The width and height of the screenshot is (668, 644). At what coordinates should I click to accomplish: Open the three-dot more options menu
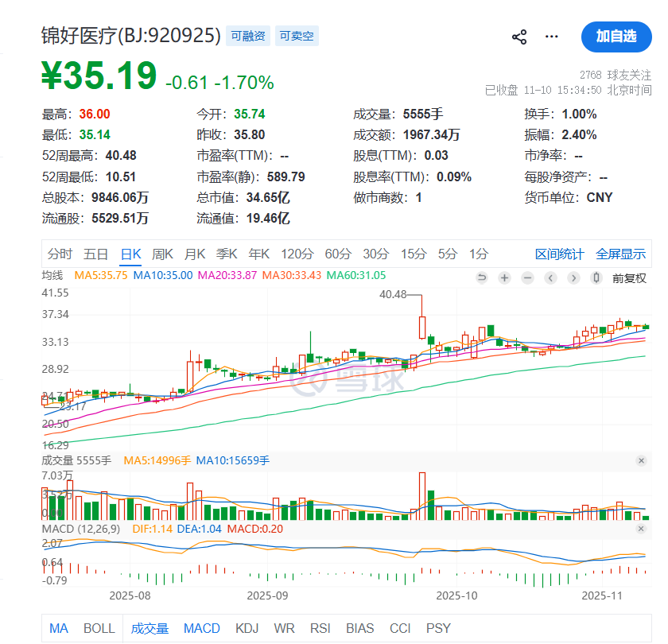pos(552,37)
